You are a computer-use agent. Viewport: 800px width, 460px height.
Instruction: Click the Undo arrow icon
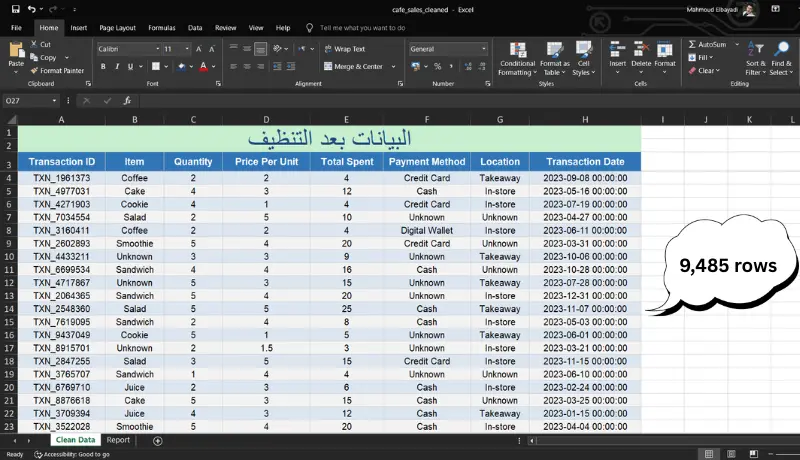(x=32, y=9)
